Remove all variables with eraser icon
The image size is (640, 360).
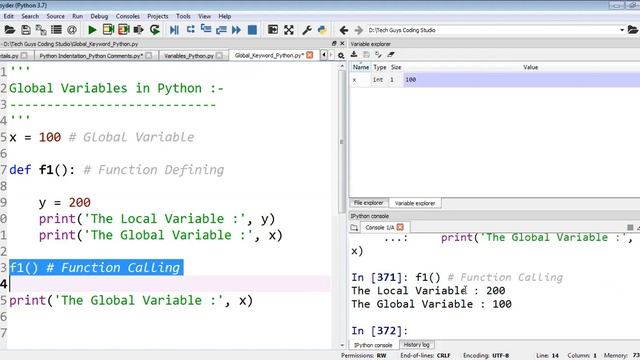(x=391, y=54)
